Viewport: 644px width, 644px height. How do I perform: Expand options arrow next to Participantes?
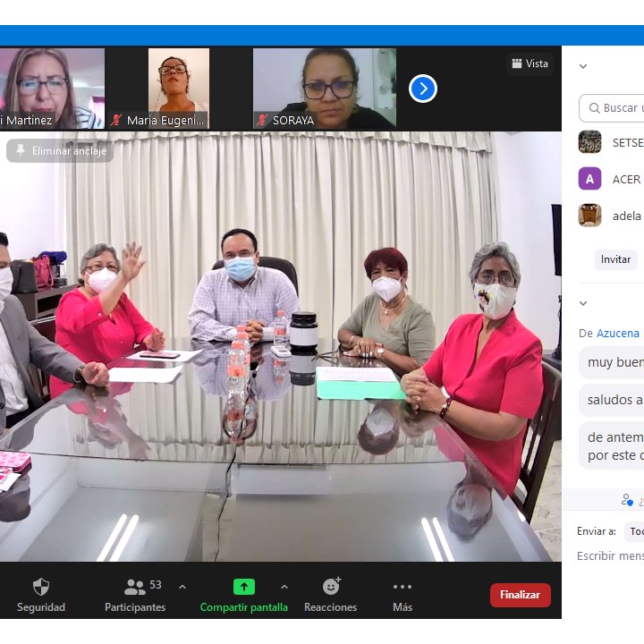point(182,587)
